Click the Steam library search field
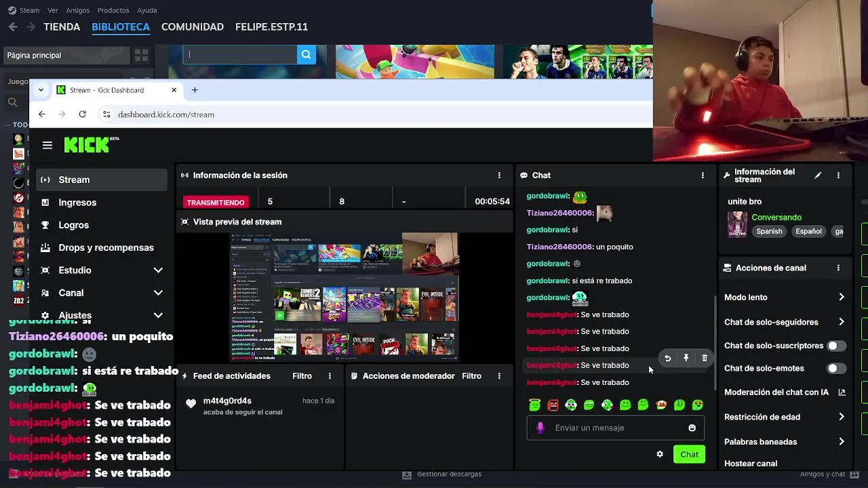This screenshot has width=868, height=488. click(x=240, y=55)
